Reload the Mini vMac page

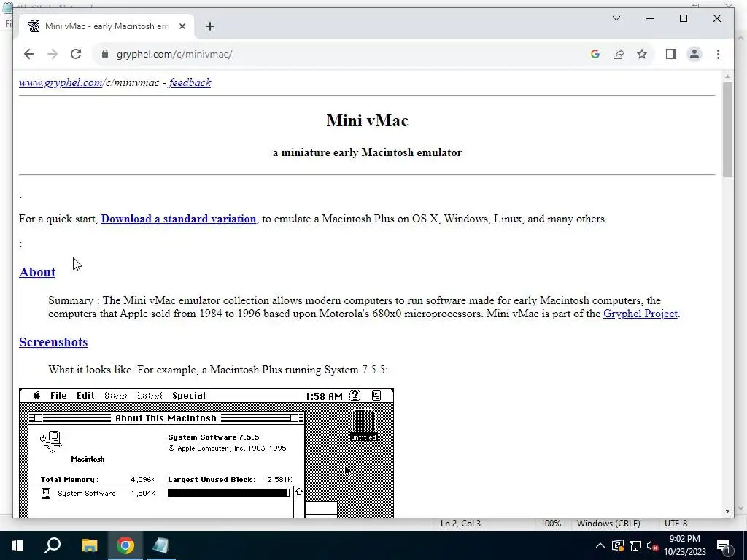click(76, 54)
